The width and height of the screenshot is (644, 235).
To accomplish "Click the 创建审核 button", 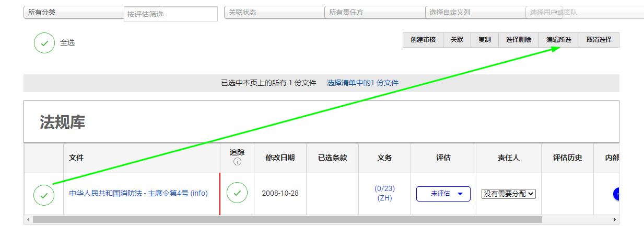I will click(x=423, y=40).
